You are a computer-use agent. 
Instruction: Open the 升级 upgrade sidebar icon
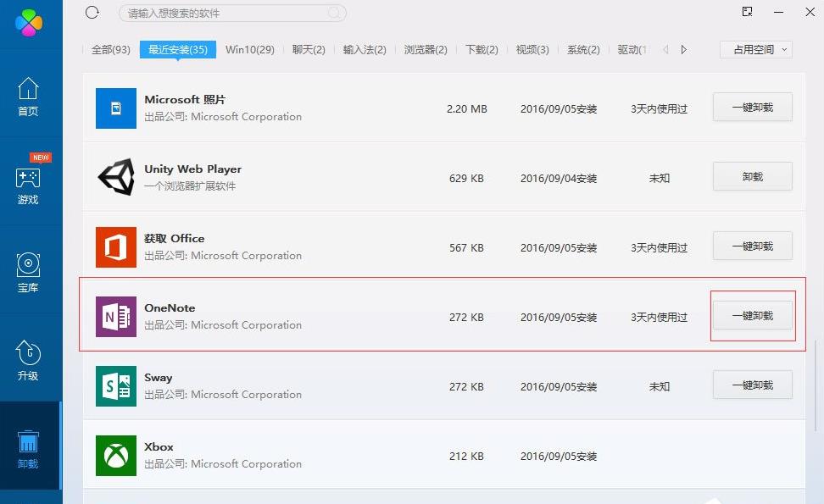coord(28,360)
